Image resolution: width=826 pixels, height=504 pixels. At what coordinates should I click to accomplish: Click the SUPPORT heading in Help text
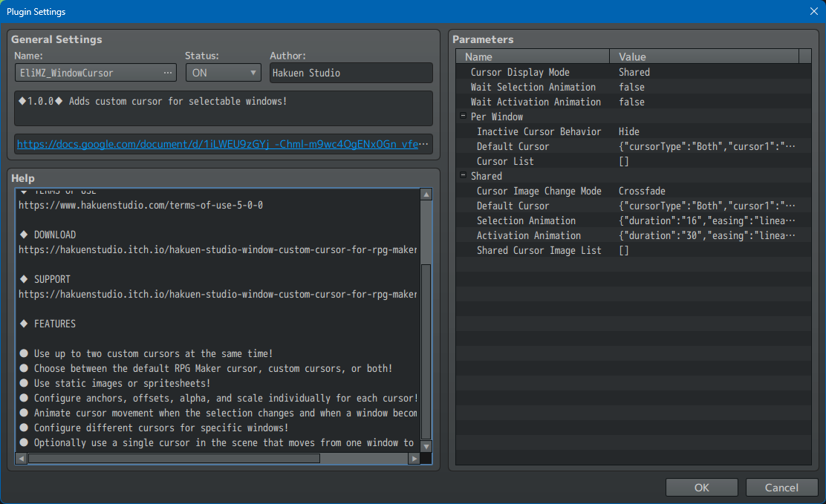pyautogui.click(x=52, y=279)
